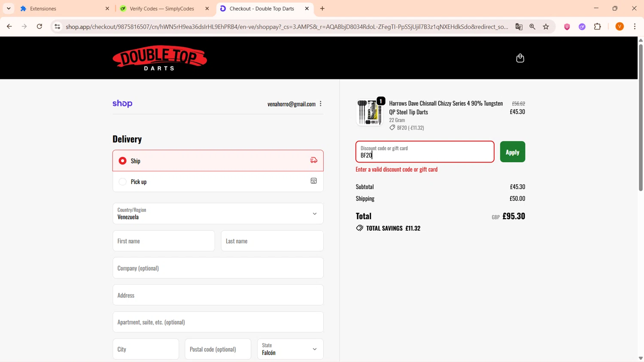644x362 pixels.
Task: Click the scrollbar down arrow
Action: coord(641,358)
